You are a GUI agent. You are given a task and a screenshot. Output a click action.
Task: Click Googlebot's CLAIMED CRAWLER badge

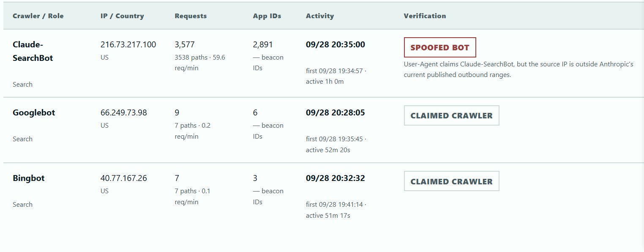coord(451,115)
